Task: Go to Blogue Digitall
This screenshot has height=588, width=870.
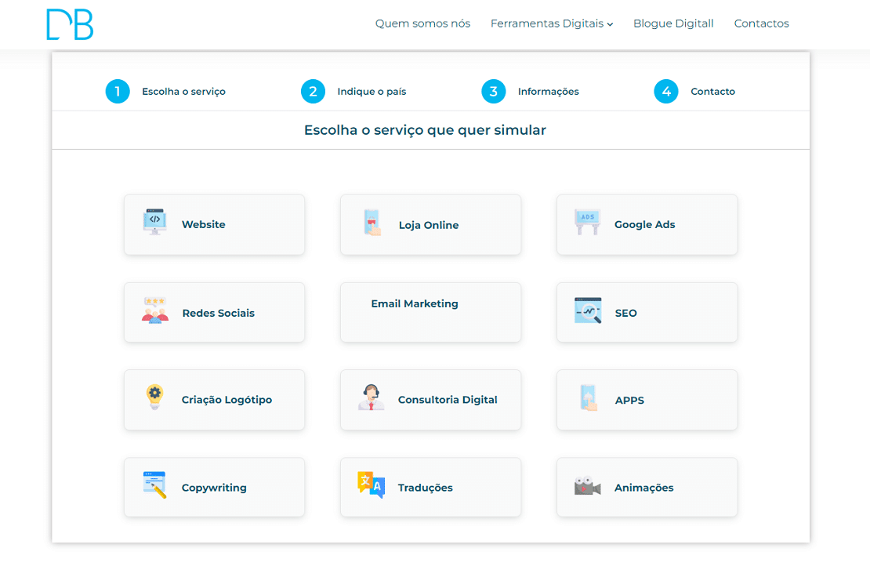Action: [x=673, y=24]
